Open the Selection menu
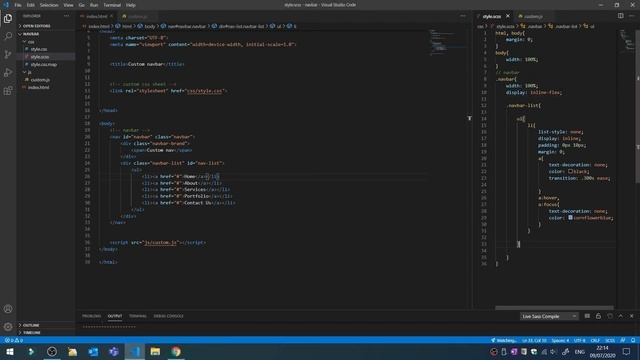640x360 pixels. 49,5
